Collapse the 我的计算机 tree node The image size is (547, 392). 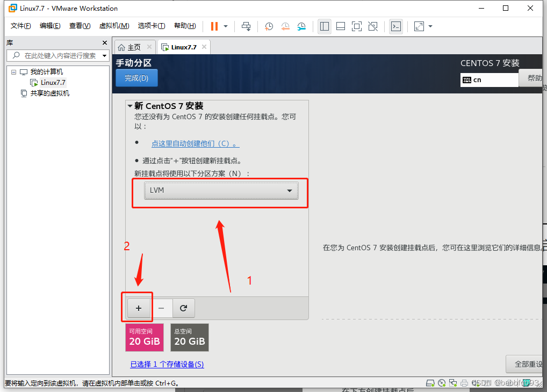pyautogui.click(x=13, y=72)
